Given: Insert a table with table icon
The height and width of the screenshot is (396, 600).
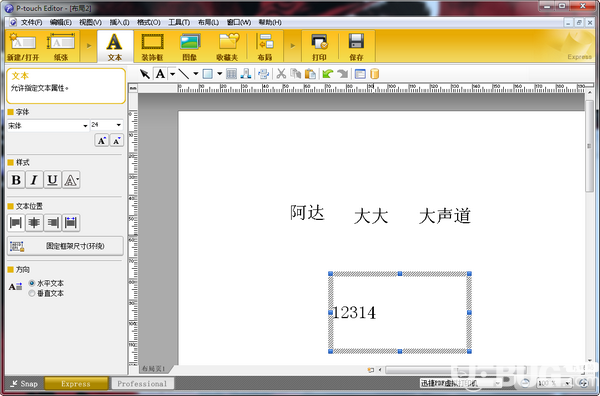Looking at the screenshot, I should (x=232, y=74).
